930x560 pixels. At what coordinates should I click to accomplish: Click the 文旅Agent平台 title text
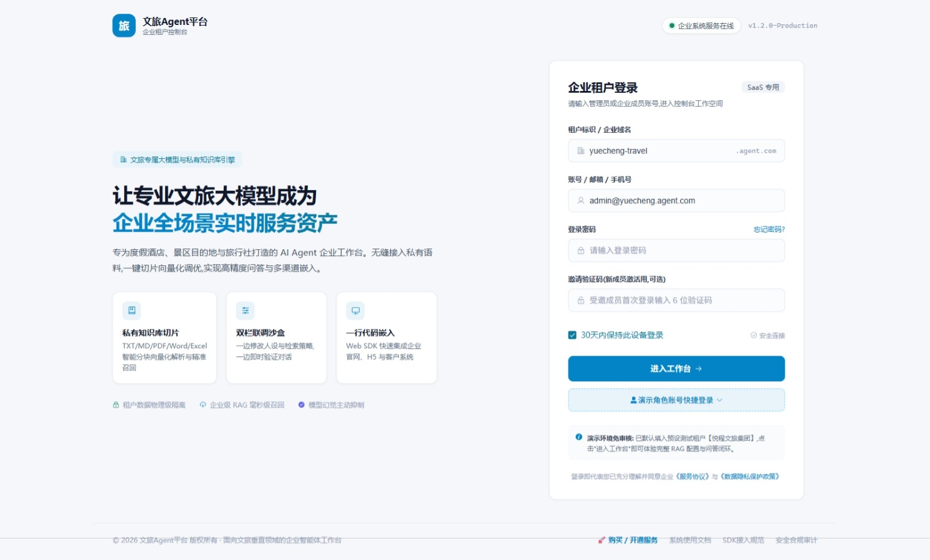click(x=175, y=21)
